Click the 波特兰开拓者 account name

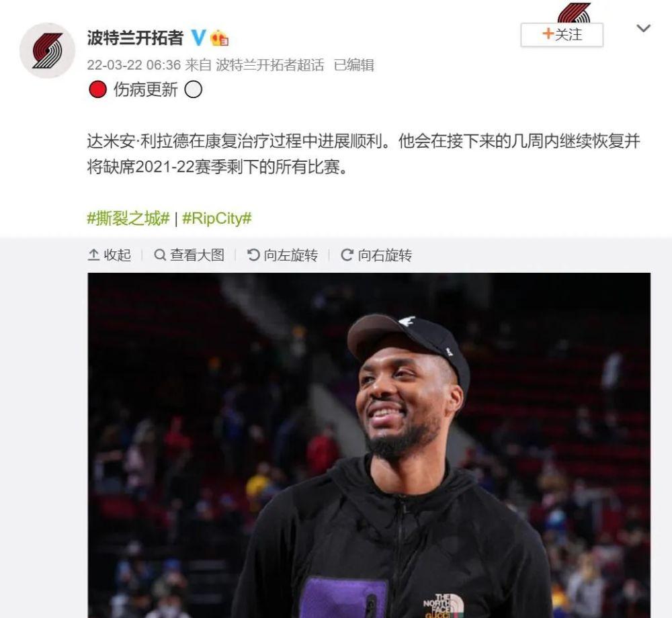coord(136,38)
